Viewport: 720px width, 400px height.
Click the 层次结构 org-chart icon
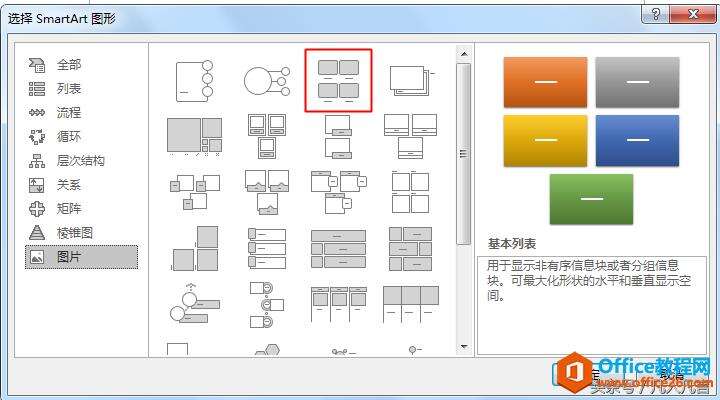(x=37, y=161)
